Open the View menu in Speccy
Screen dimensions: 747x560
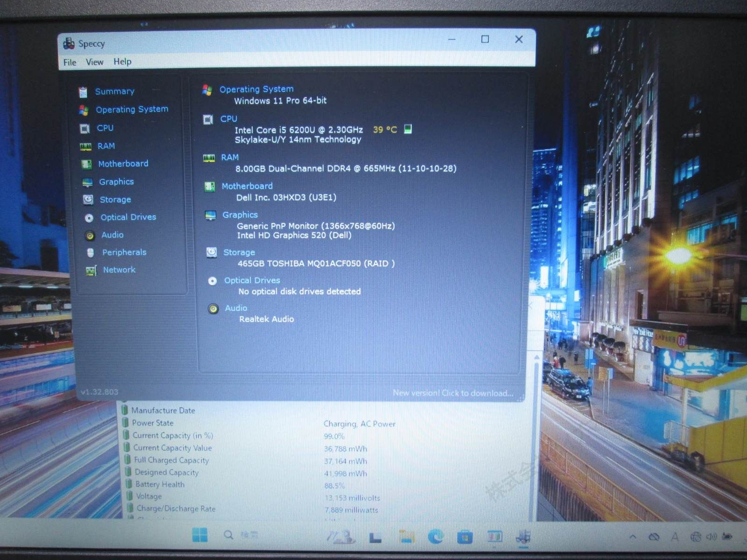[x=94, y=62]
